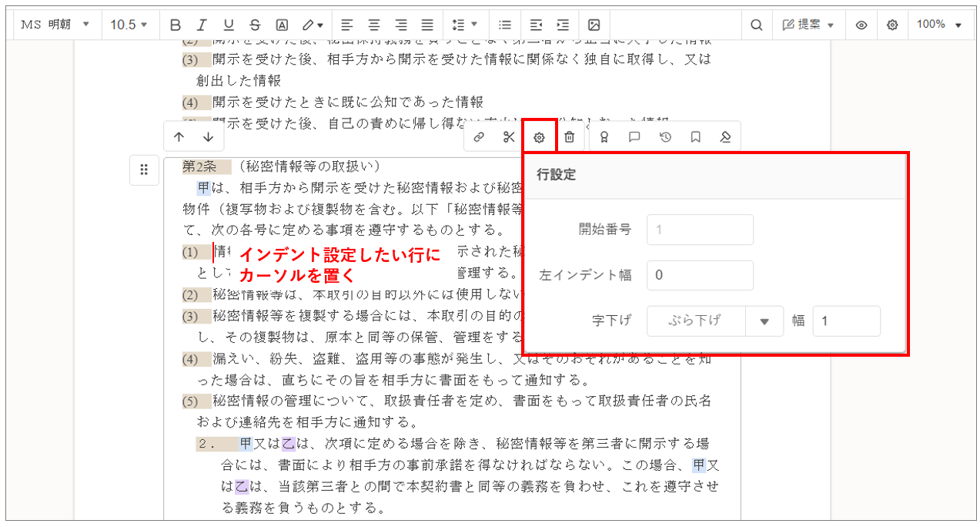Click the link icon in block toolbar
This screenshot has width=980, height=527.
(x=479, y=137)
